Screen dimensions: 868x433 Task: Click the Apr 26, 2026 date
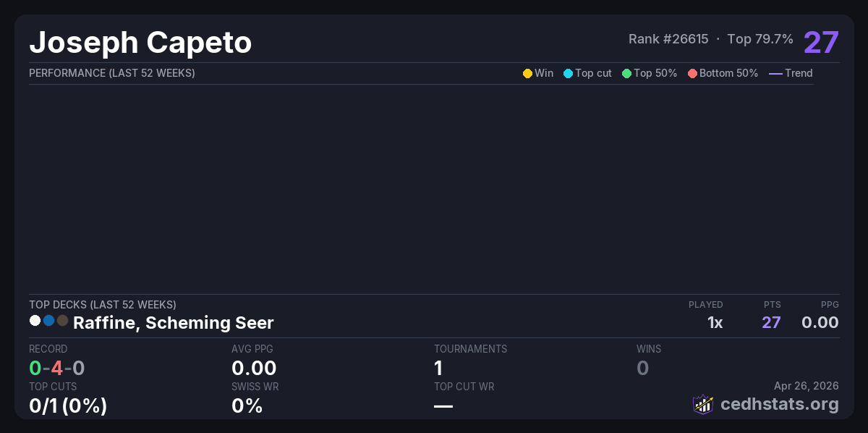807,387
